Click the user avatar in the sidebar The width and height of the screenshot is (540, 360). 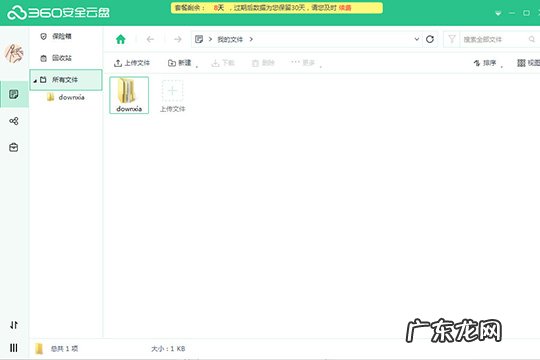click(x=14, y=54)
